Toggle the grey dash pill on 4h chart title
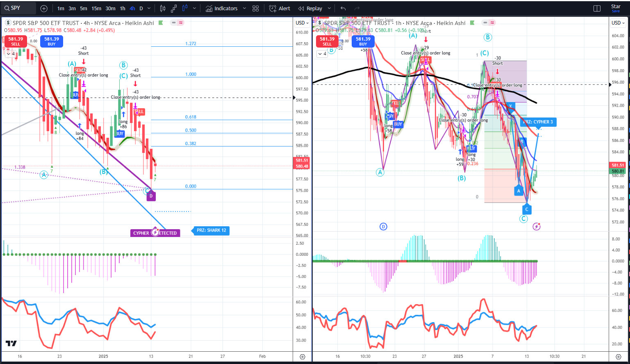Viewport: 630px width, 364px height. (174, 23)
